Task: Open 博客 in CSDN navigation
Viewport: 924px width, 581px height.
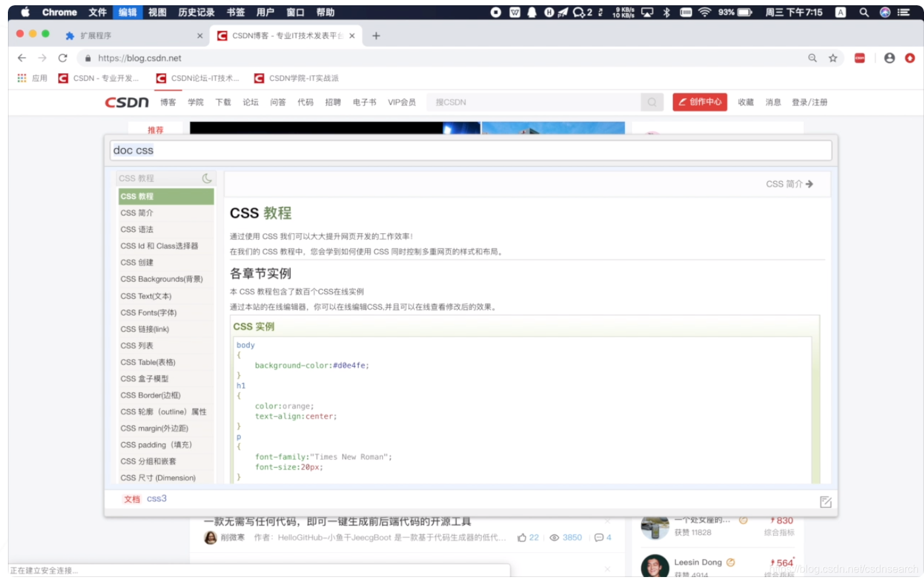Action: pyautogui.click(x=168, y=102)
